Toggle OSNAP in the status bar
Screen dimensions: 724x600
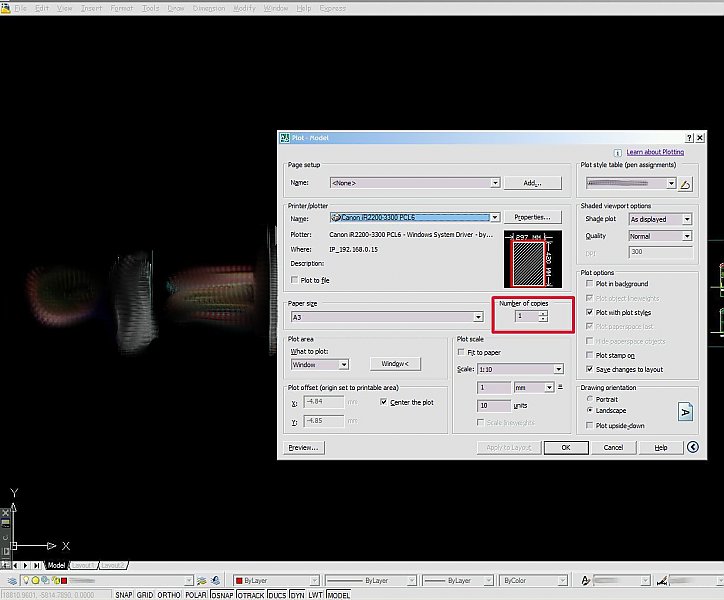(x=222, y=595)
